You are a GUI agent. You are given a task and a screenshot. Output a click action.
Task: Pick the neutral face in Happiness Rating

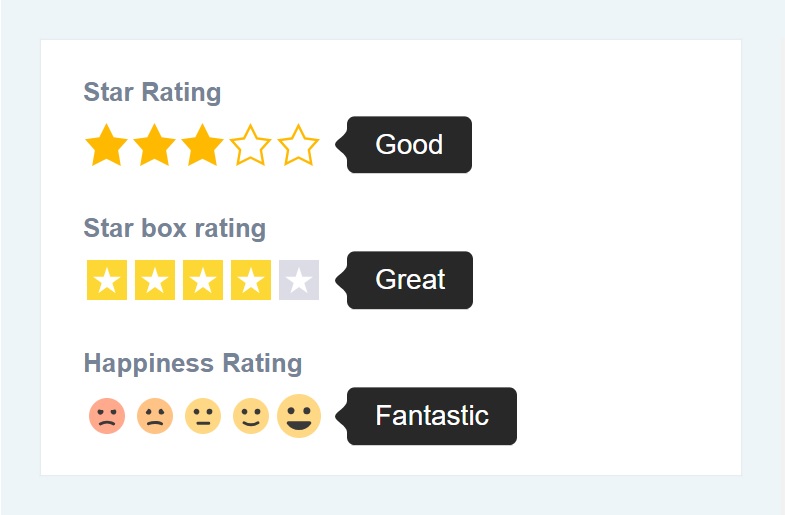tap(202, 416)
